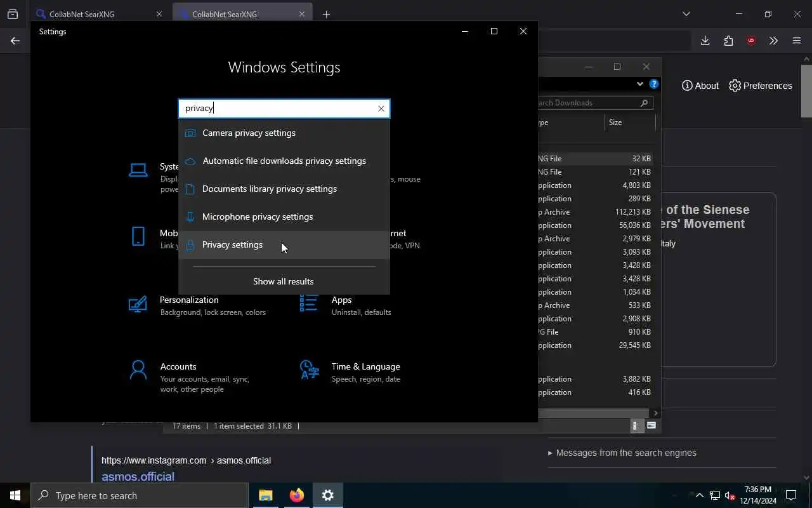This screenshot has height=508, width=812.
Task: Open Time & Language settings category
Action: click(x=351, y=372)
